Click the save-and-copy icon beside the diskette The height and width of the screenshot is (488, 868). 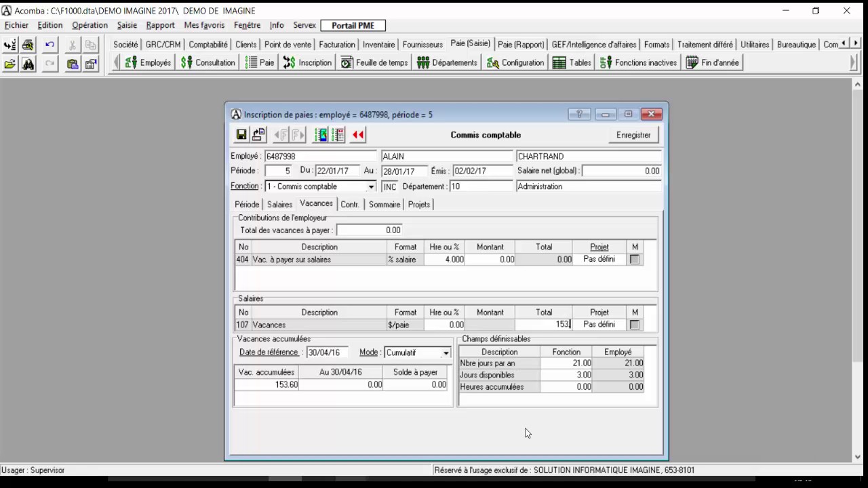[x=258, y=135]
